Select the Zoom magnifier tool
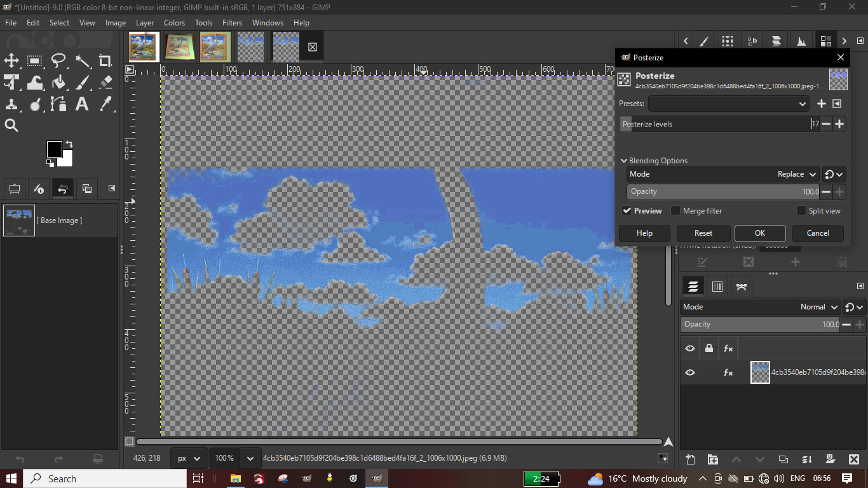 [11, 125]
